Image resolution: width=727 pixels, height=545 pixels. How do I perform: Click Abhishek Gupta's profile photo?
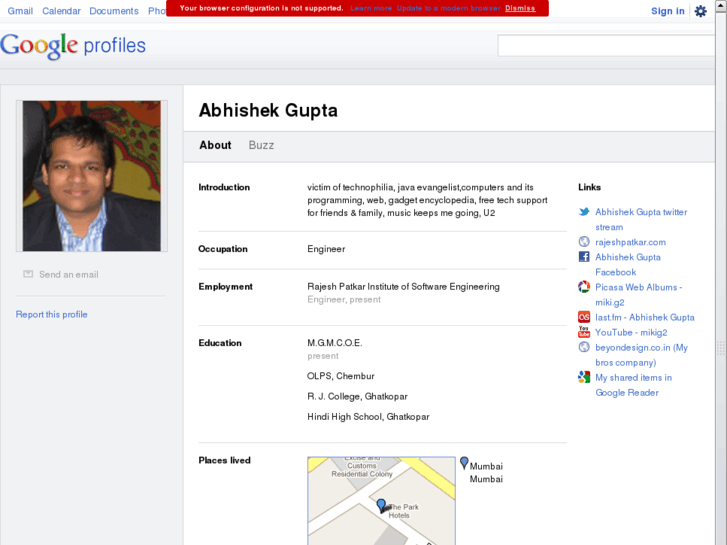pyautogui.click(x=92, y=175)
